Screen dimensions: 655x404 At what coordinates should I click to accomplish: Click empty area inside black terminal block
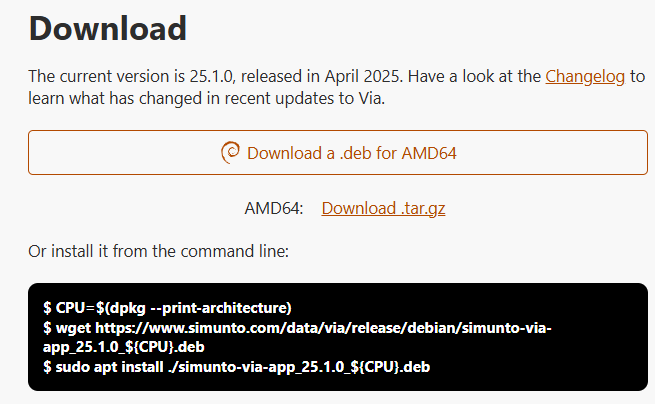(x=543, y=368)
